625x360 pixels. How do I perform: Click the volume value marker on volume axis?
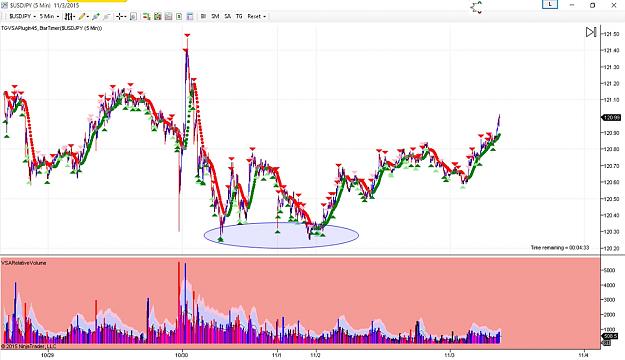coord(611,336)
